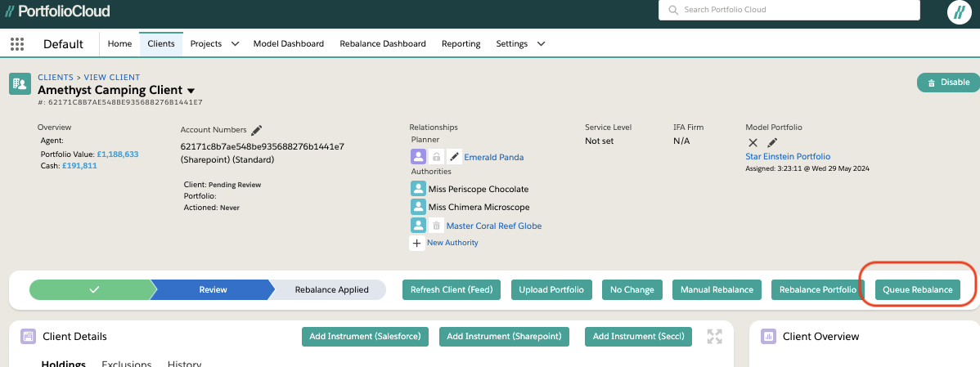Open the VIEW CLIENT breadcrumb link
The image size is (980, 367).
click(113, 78)
